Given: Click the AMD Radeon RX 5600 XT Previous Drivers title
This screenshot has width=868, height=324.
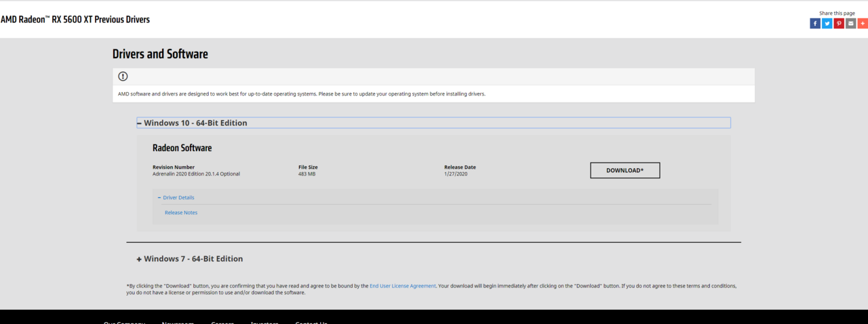Looking at the screenshot, I should point(75,20).
